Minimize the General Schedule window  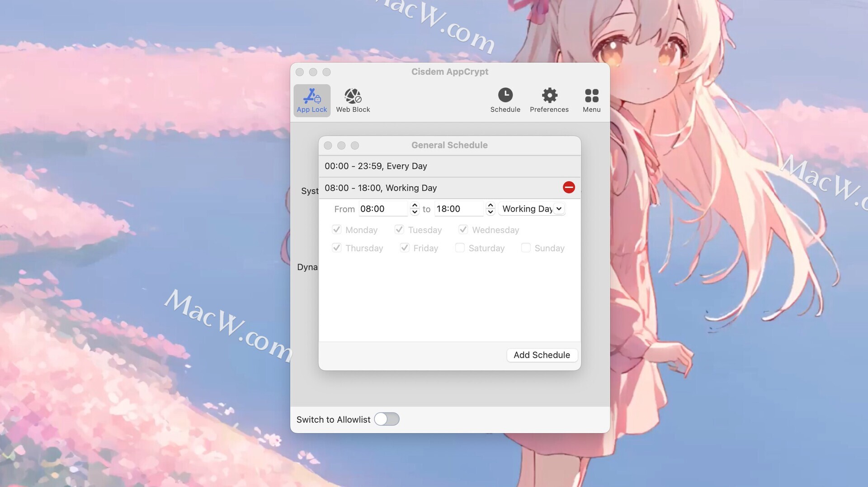pyautogui.click(x=341, y=145)
